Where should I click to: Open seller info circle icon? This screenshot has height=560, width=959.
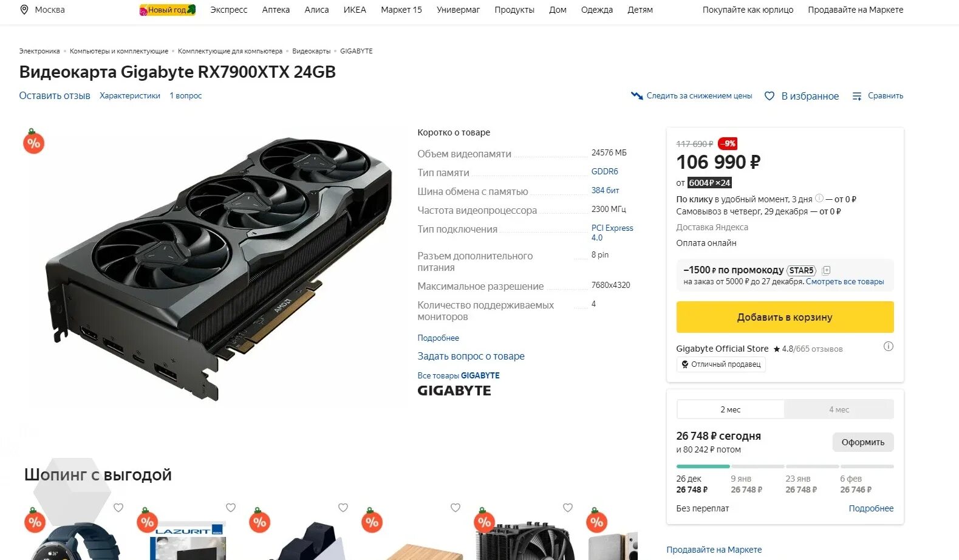tap(888, 346)
